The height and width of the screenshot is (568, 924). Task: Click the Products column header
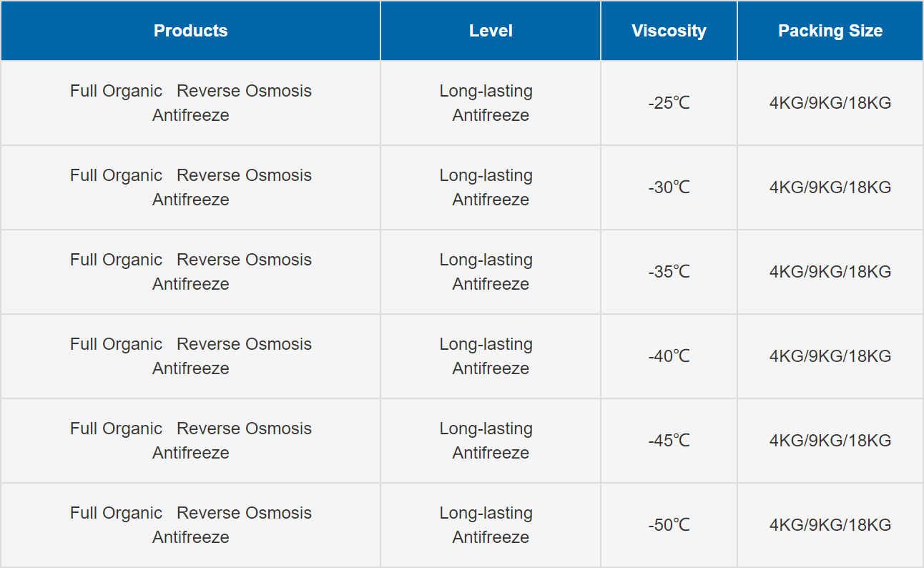pos(190,31)
